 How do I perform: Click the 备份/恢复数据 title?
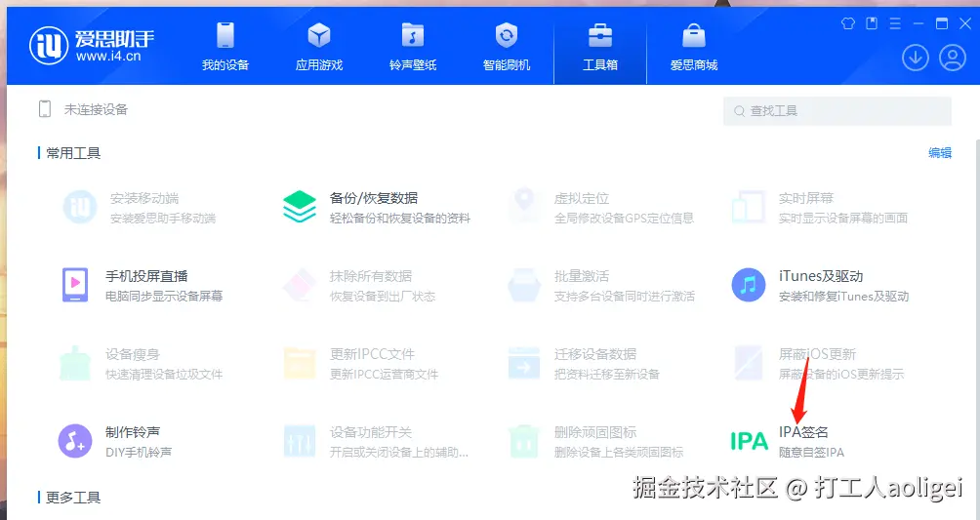[374, 198]
